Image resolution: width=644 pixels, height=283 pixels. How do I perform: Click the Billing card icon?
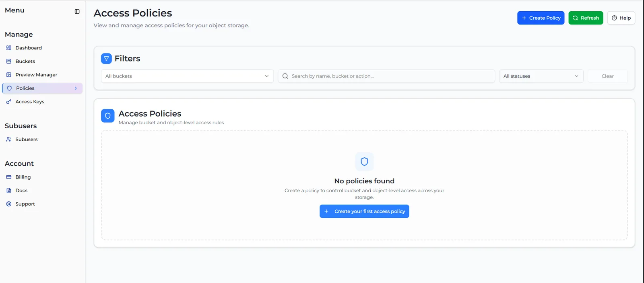click(9, 177)
